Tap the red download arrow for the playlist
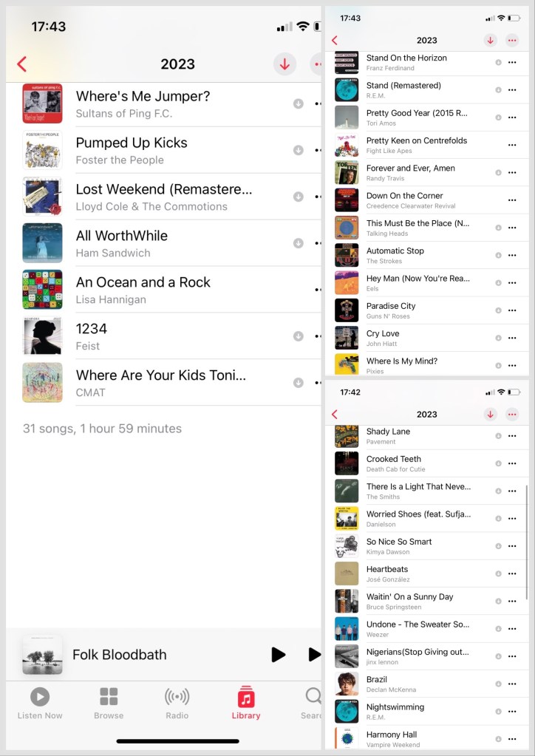 284,64
